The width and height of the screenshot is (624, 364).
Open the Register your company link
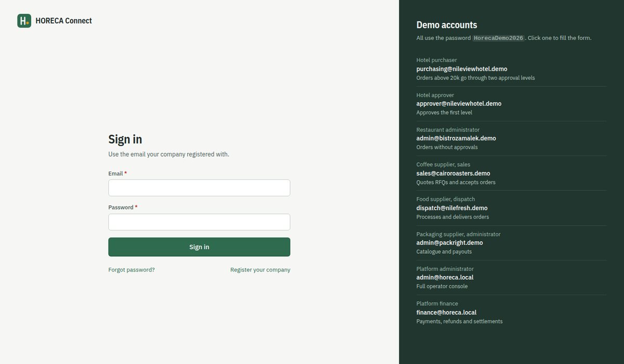(261, 270)
